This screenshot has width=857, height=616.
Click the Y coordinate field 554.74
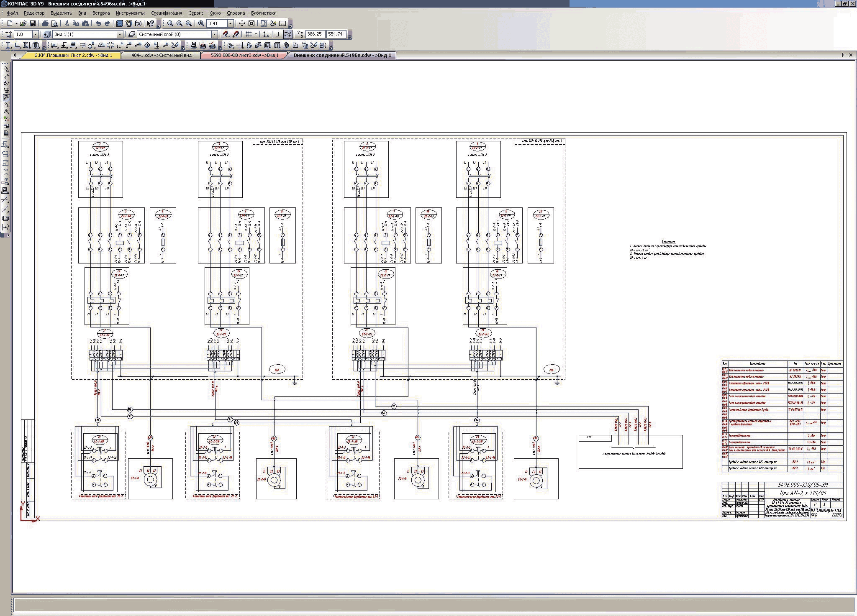[x=336, y=34]
